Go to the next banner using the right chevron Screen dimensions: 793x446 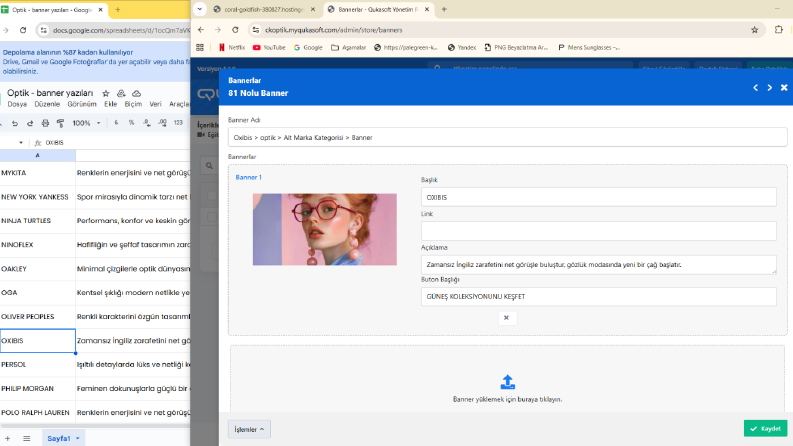pos(769,87)
